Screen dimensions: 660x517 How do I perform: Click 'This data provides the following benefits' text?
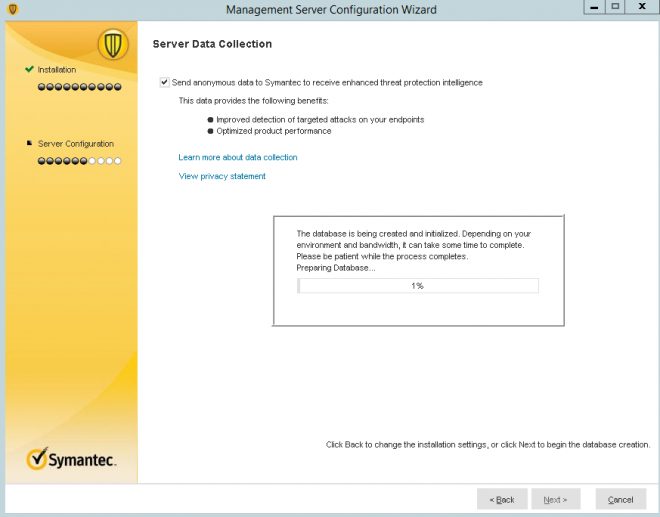tap(253, 101)
